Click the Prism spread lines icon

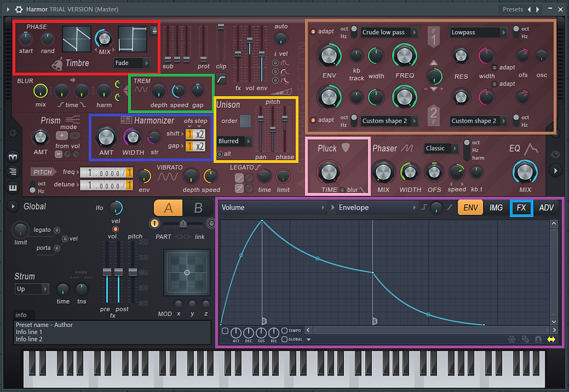pyautogui.click(x=73, y=119)
